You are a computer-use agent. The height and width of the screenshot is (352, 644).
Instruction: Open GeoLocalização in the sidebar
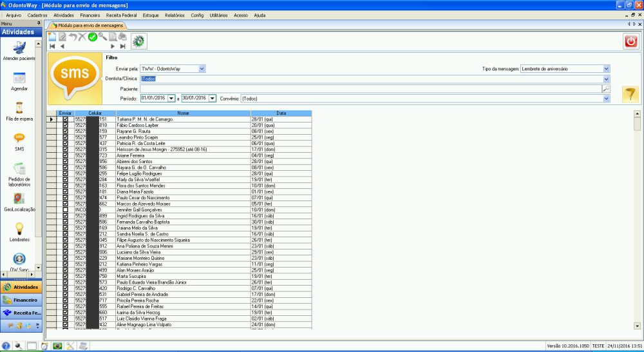tap(19, 202)
